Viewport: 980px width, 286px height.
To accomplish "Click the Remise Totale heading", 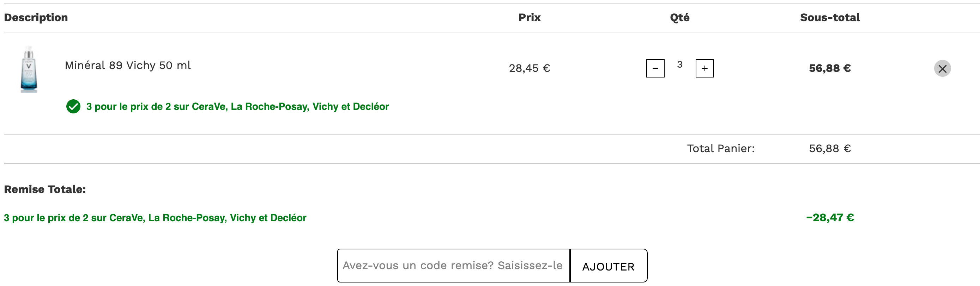I will click(45, 189).
